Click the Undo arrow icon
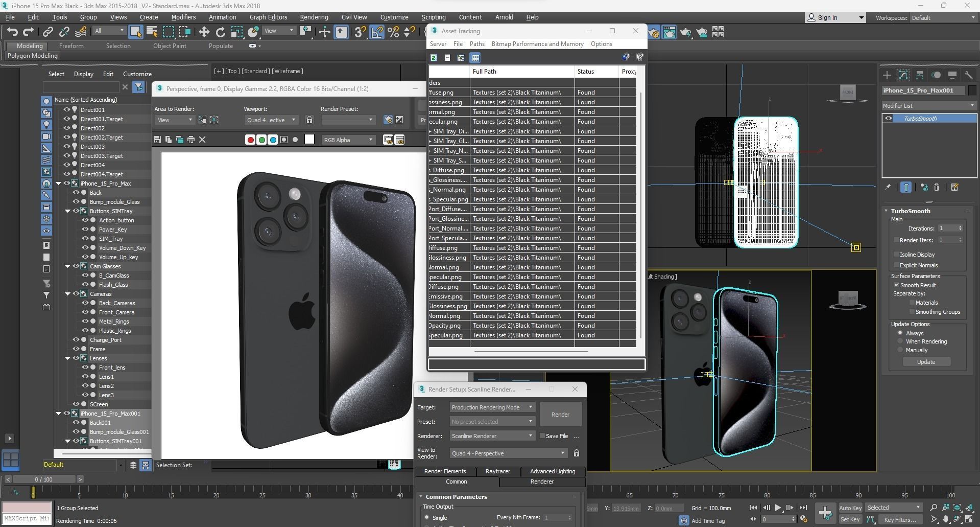Viewport: 980px width, 527px height. tap(12, 32)
